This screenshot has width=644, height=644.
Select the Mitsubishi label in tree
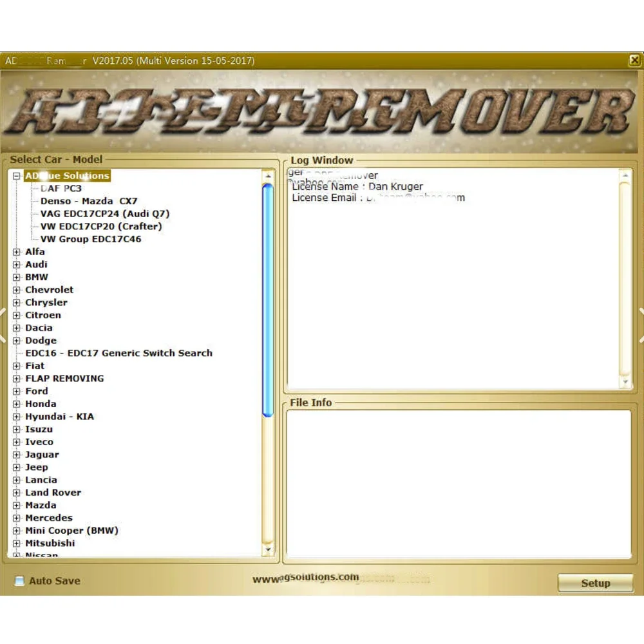[50, 544]
